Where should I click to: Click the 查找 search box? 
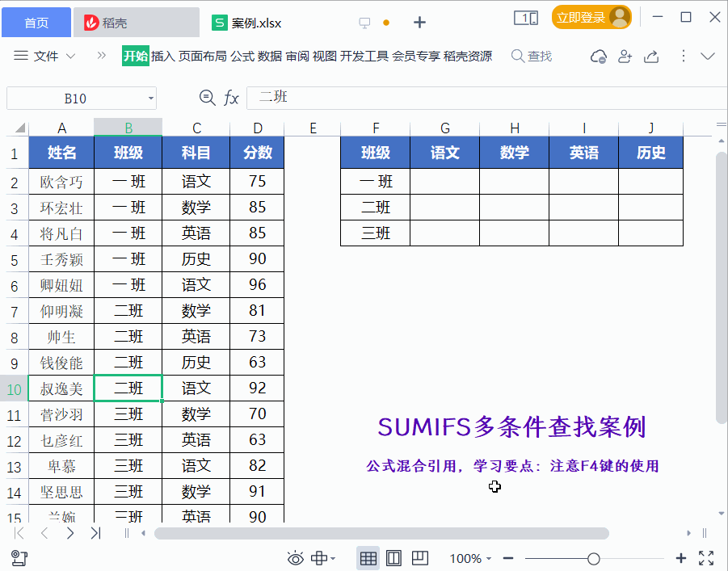[x=532, y=57]
